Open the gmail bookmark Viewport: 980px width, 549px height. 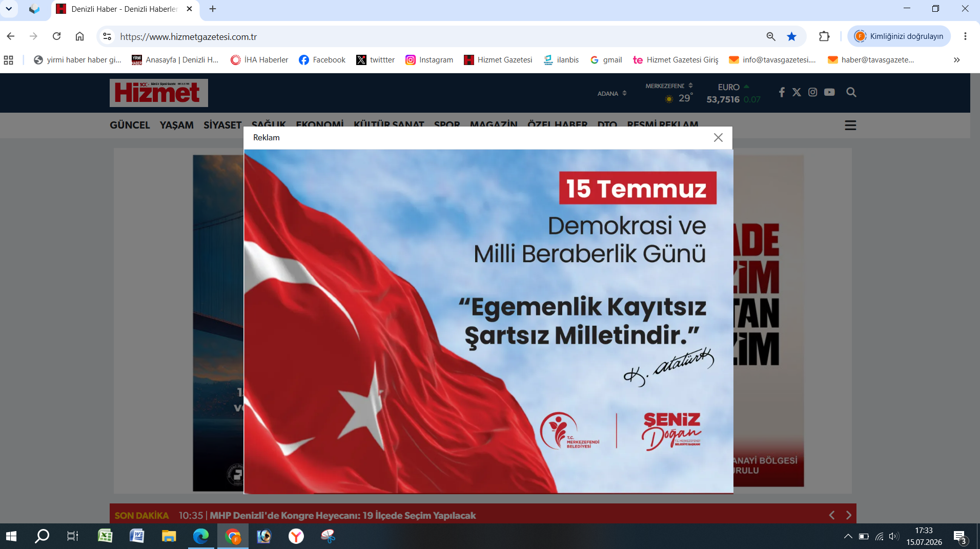[606, 60]
